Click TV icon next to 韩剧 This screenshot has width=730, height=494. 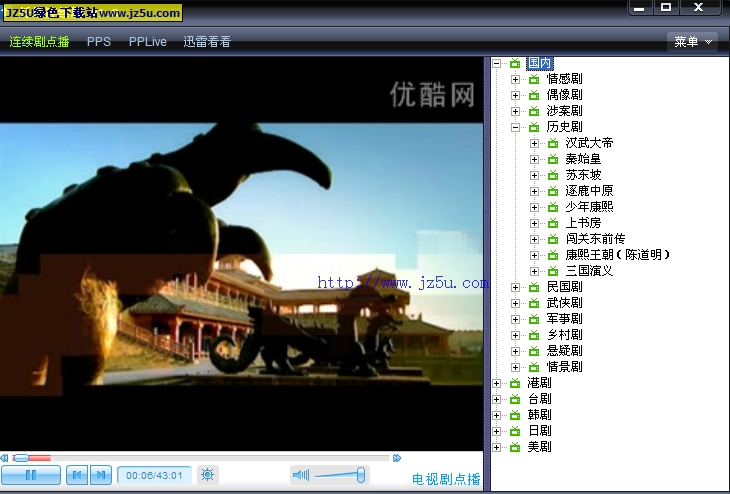click(x=515, y=415)
